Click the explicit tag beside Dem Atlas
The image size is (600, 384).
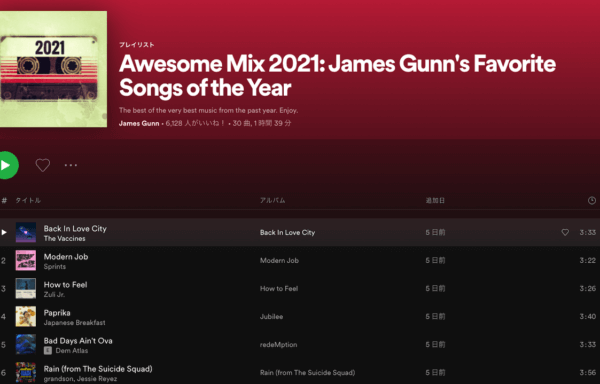click(x=48, y=350)
